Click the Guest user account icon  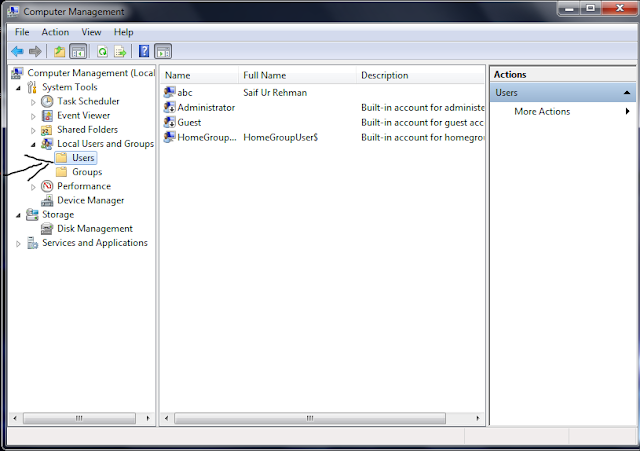[169, 122]
